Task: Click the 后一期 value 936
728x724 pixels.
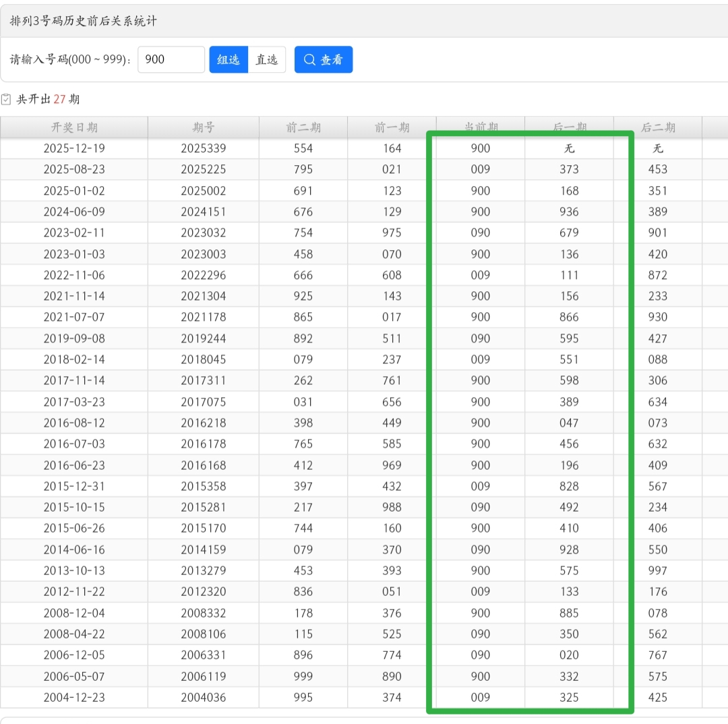Action: [569, 212]
